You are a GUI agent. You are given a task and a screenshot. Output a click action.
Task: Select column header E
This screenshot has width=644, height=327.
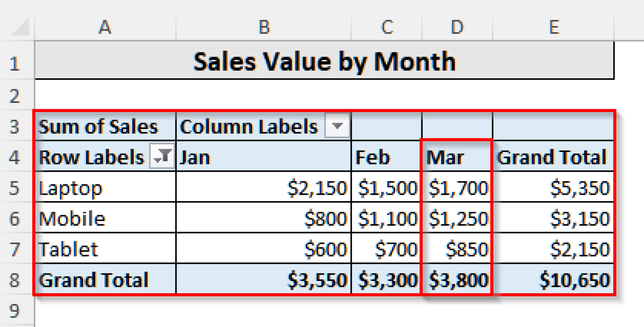pos(554,28)
